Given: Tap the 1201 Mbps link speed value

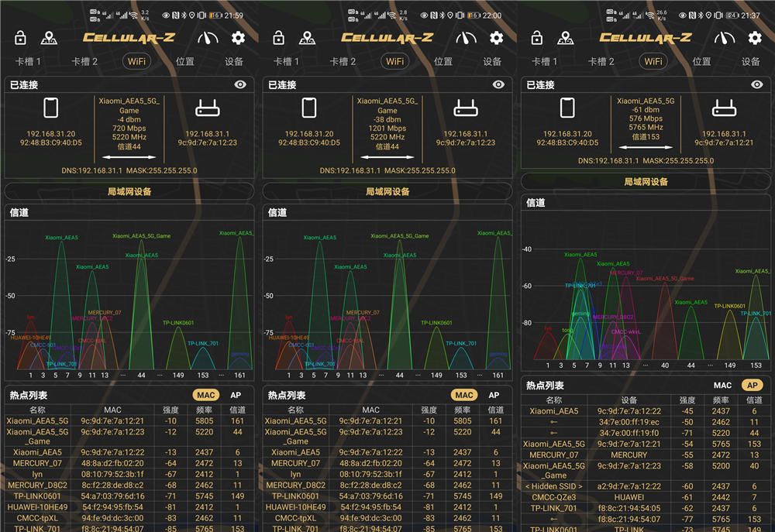Looking at the screenshot, I should tap(387, 129).
